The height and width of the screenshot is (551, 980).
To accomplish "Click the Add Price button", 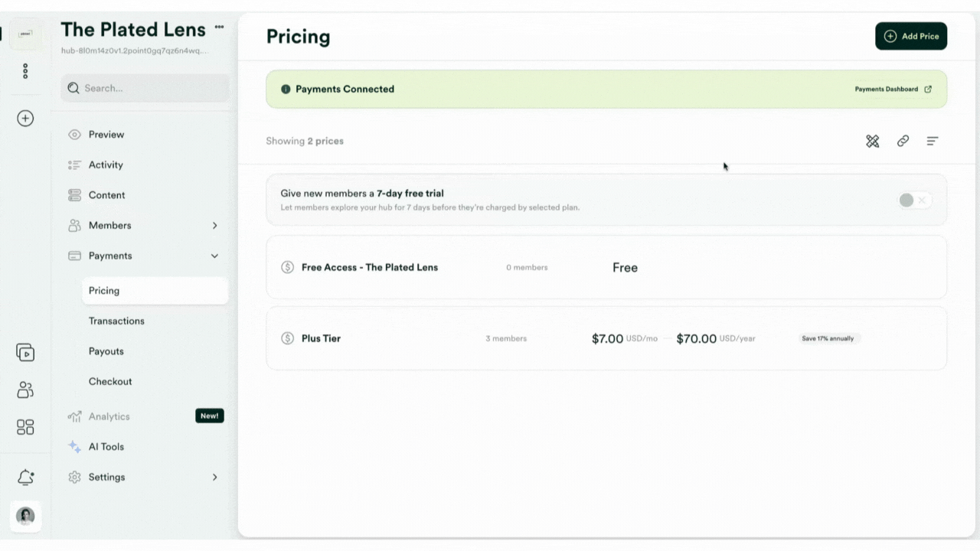I will (x=911, y=36).
